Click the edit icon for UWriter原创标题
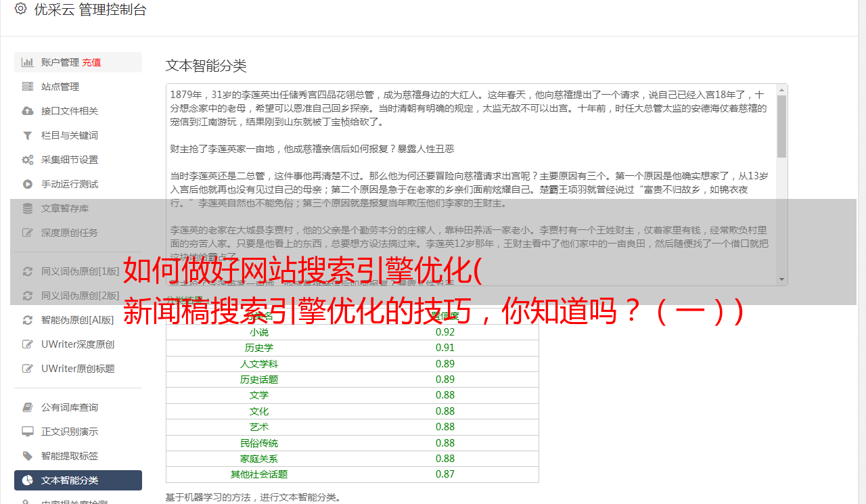The height and width of the screenshot is (504, 866). (x=28, y=369)
